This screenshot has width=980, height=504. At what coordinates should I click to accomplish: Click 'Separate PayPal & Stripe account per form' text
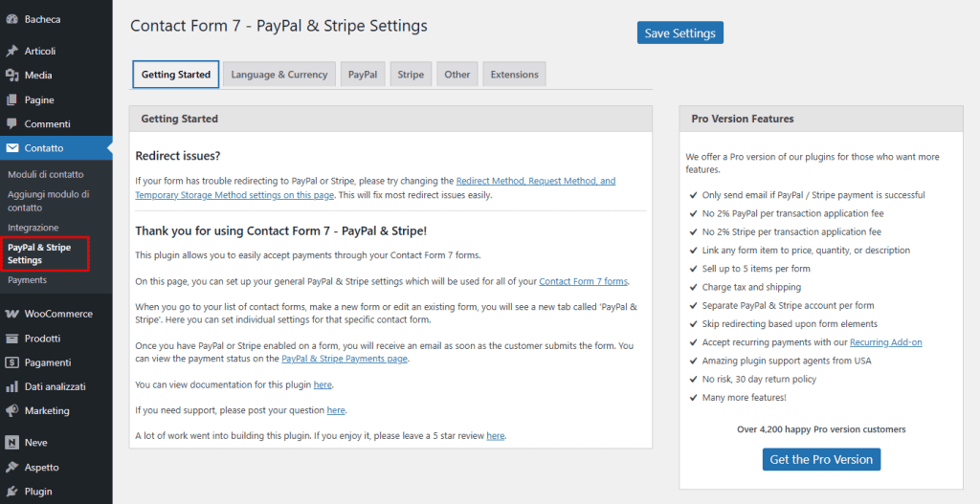789,305
